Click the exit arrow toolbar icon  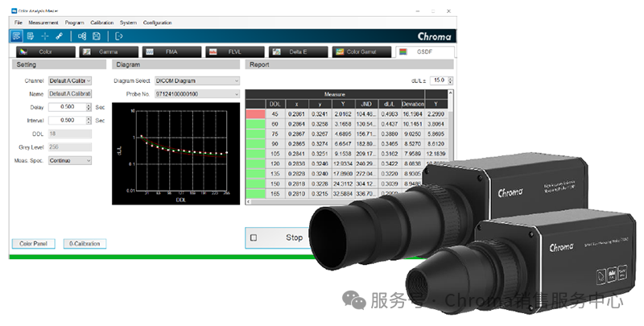coord(119,36)
